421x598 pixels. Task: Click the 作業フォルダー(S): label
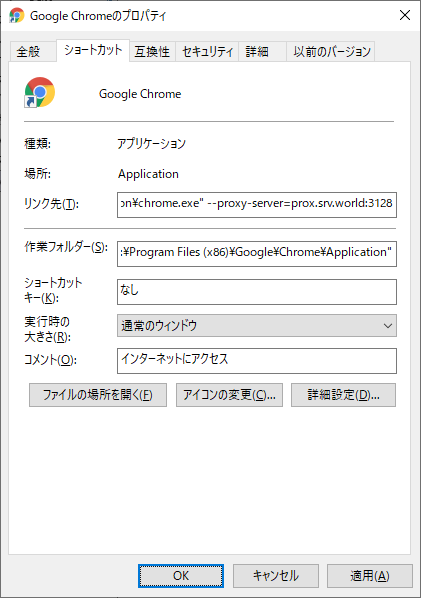tap(66, 247)
